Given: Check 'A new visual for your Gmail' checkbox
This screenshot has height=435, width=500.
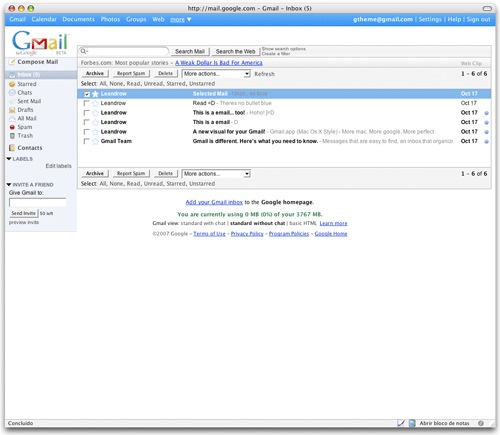Looking at the screenshot, I should click(87, 132).
